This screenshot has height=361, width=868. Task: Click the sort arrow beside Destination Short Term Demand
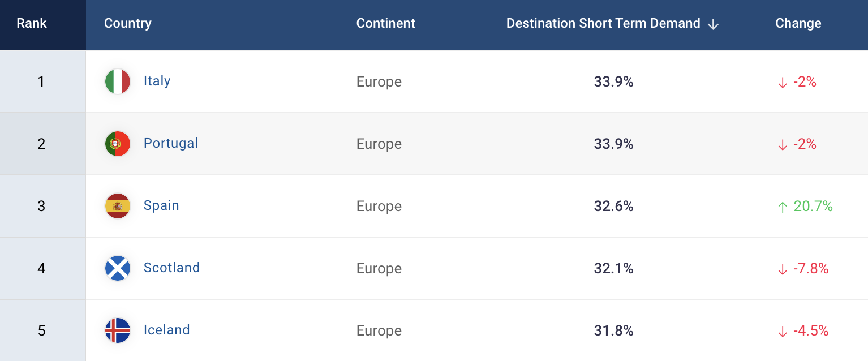(713, 24)
